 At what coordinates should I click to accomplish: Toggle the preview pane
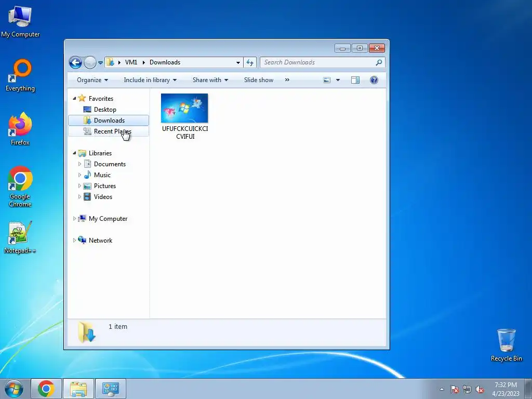point(355,80)
